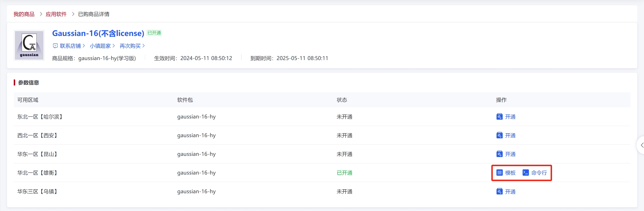Click the Gaussian product logo thumbnail

coord(29,45)
